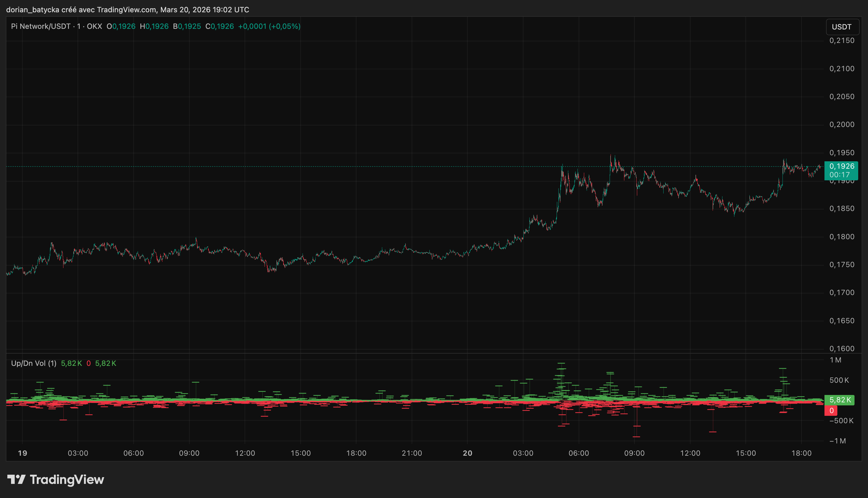Click the red 0 volume tag
Viewport: 868px width, 498px height.
tap(832, 411)
